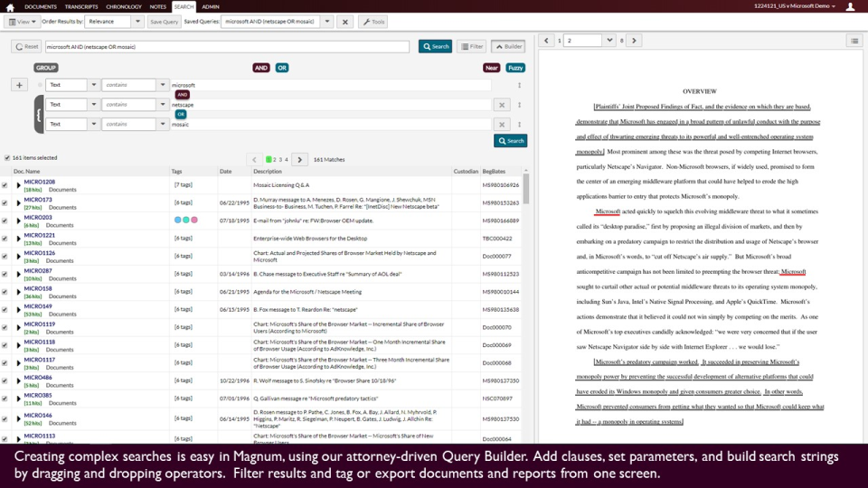Go to the home icon
Viewport: 868px width, 488px height.
10,7
